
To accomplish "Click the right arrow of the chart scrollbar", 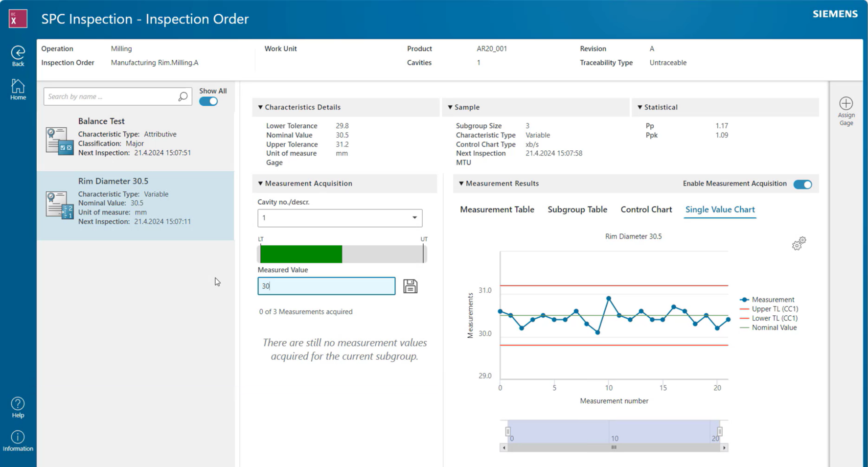I will click(724, 447).
